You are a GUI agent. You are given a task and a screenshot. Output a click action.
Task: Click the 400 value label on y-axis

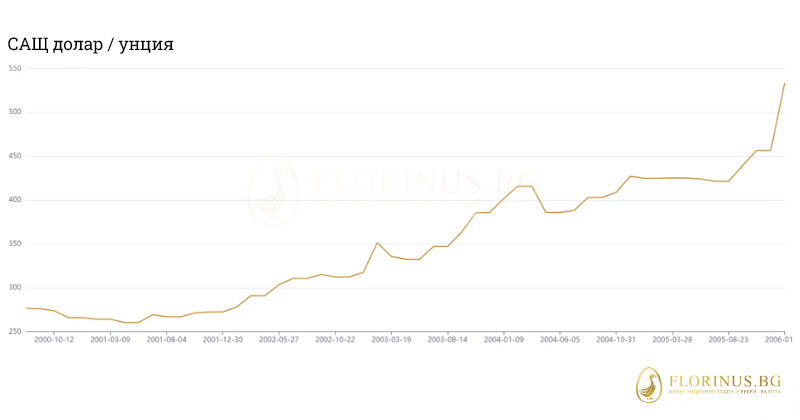15,200
